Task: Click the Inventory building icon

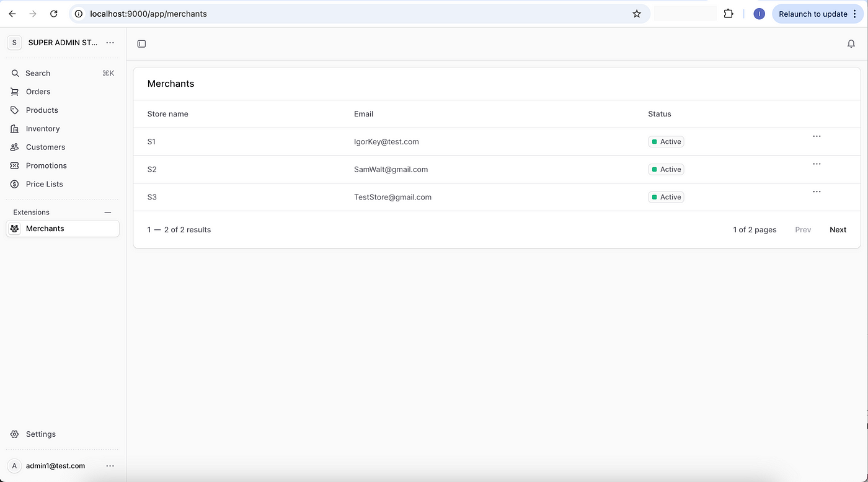Action: point(14,129)
